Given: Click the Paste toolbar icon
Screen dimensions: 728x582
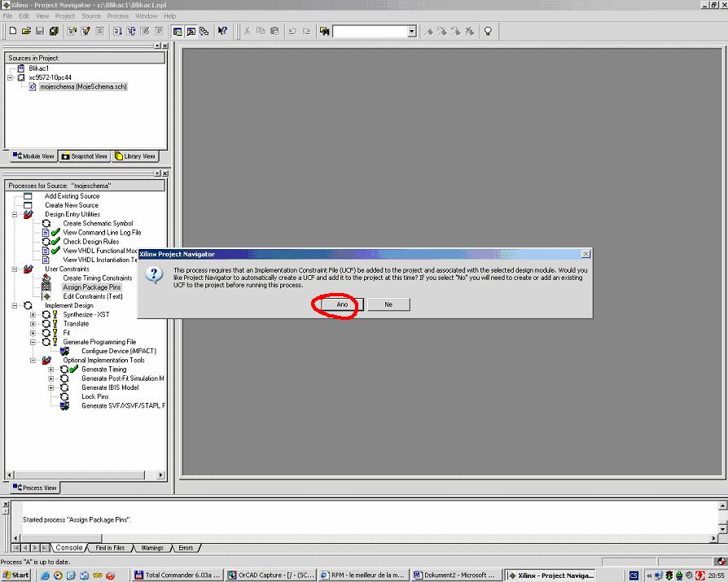Looking at the screenshot, I should coord(275,31).
